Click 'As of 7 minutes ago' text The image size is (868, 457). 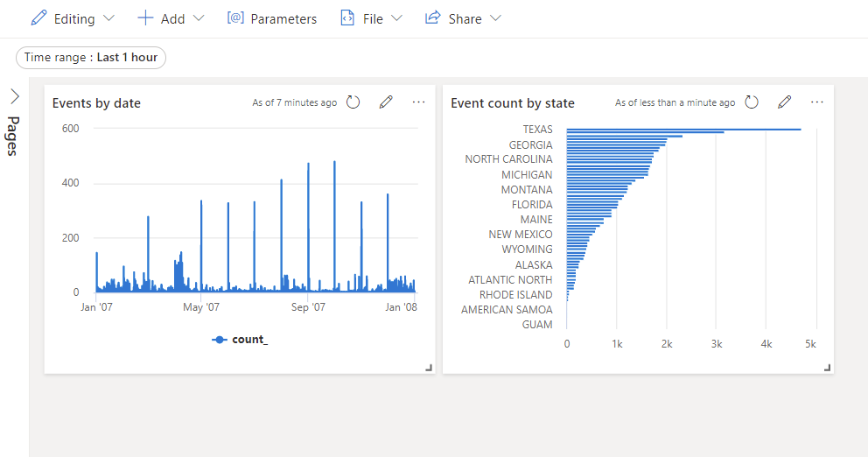295,102
